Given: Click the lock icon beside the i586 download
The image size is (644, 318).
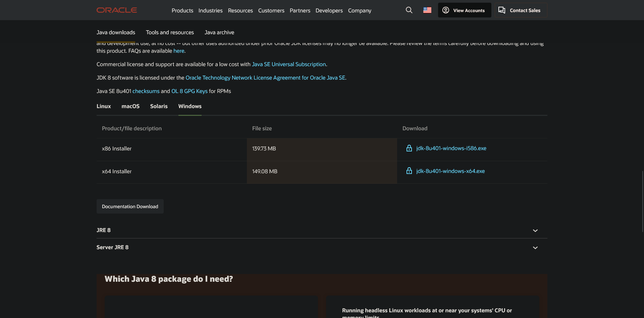Looking at the screenshot, I should point(409,148).
